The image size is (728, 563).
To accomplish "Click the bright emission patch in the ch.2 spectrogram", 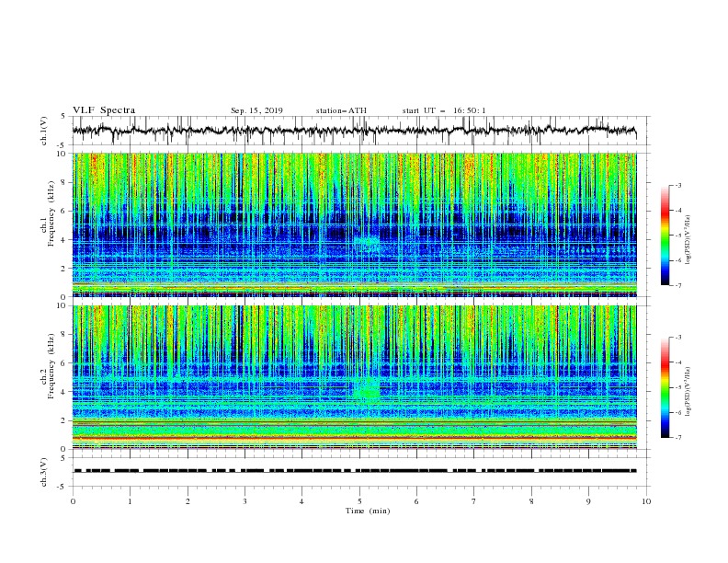I will point(368,390).
